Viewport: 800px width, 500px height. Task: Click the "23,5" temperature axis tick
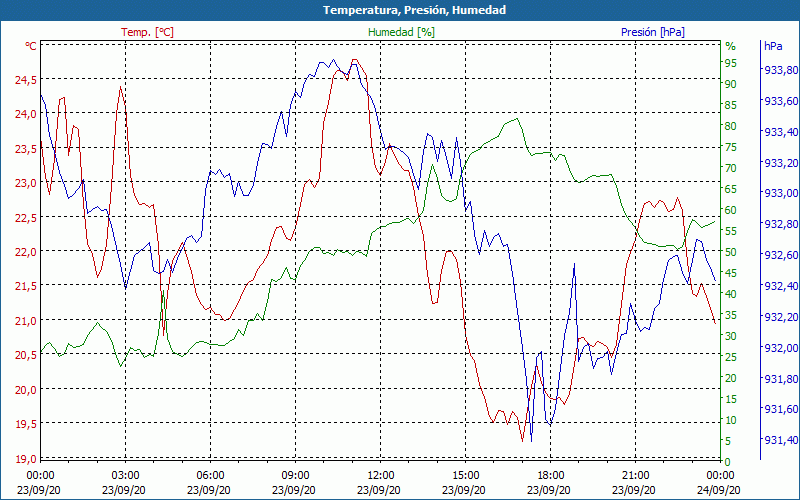click(x=26, y=149)
